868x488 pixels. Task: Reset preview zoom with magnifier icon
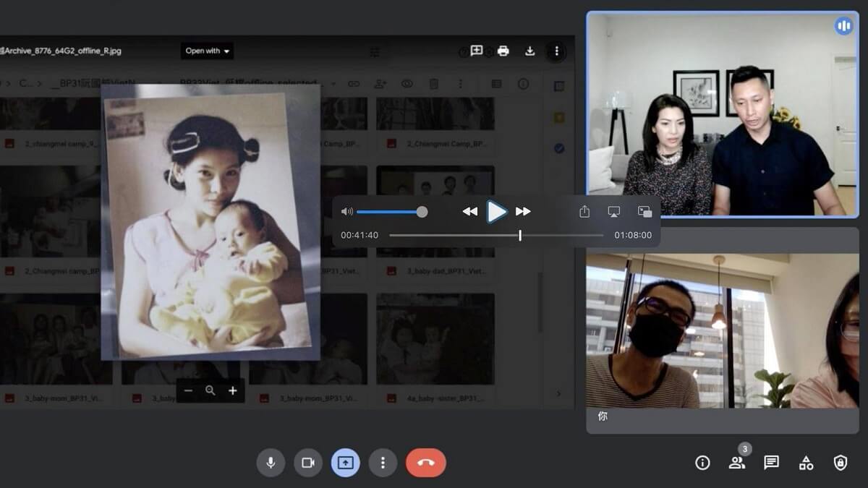tap(210, 390)
